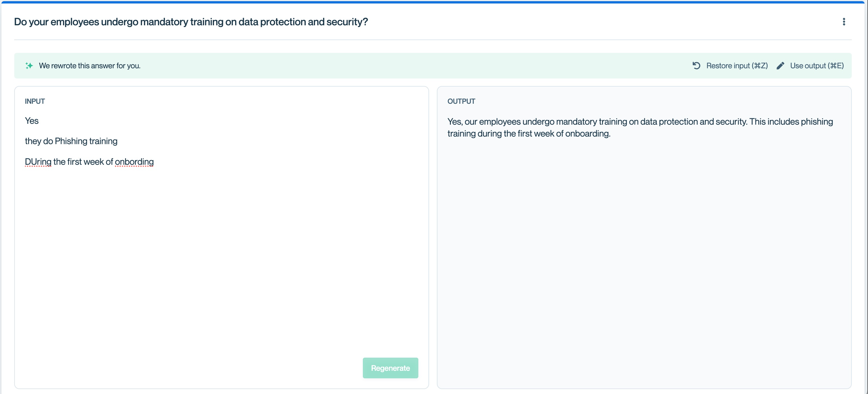
Task: Click the sparkle icon in the rewrite banner
Action: click(29, 65)
